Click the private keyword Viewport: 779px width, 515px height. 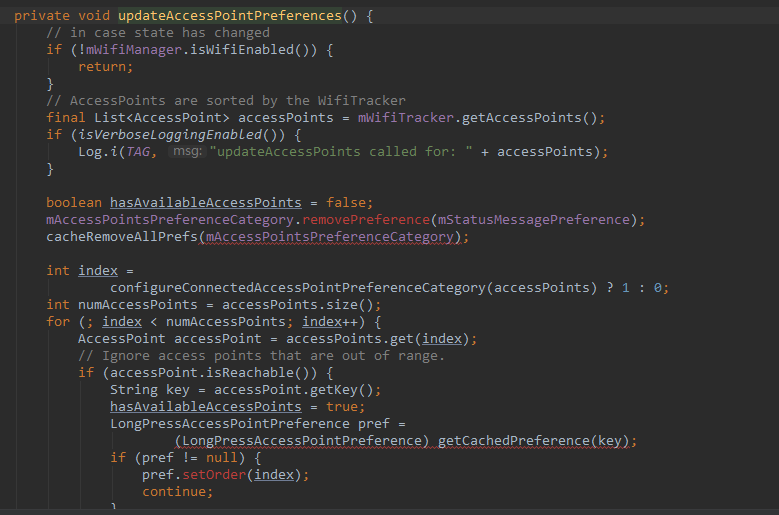42,16
